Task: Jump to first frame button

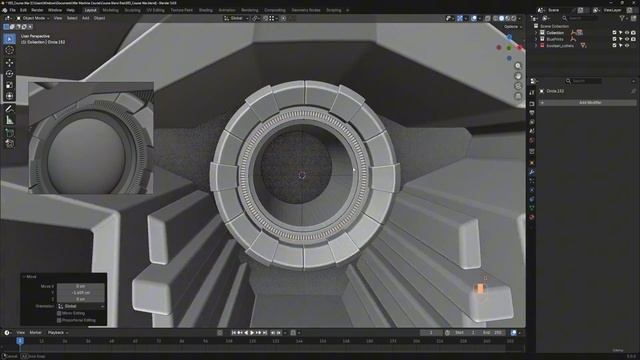Action: pos(234,333)
